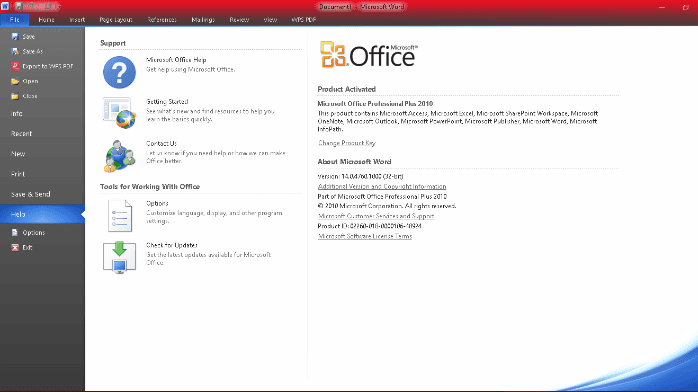This screenshot has width=698, height=392.
Task: Switch to the View tab
Action: [x=270, y=20]
